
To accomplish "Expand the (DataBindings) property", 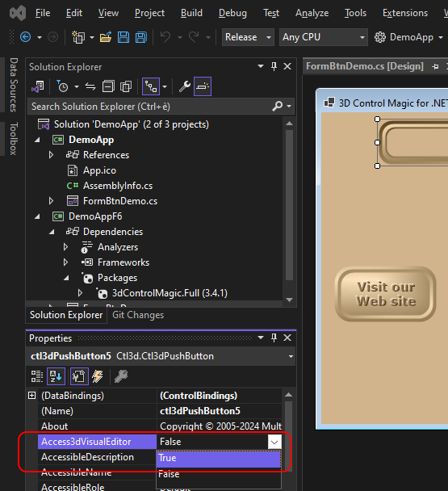I will [32, 396].
